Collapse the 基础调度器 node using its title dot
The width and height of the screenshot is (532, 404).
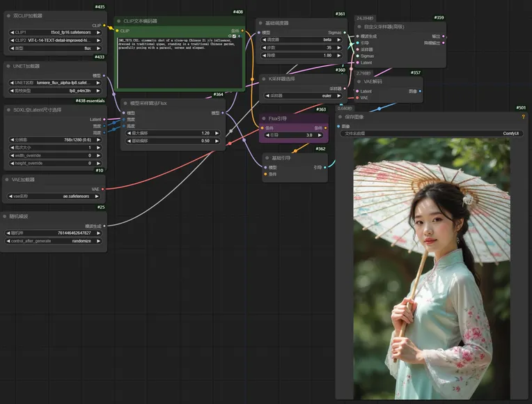(260, 22)
